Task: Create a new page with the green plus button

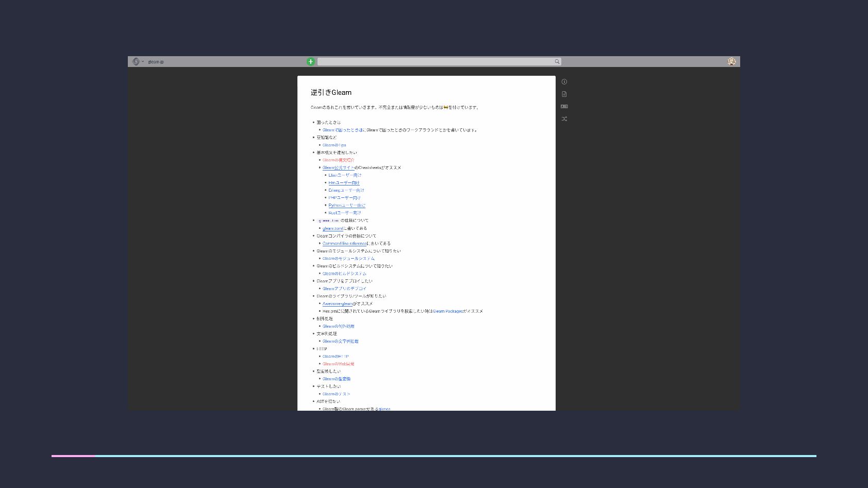Action: click(311, 62)
